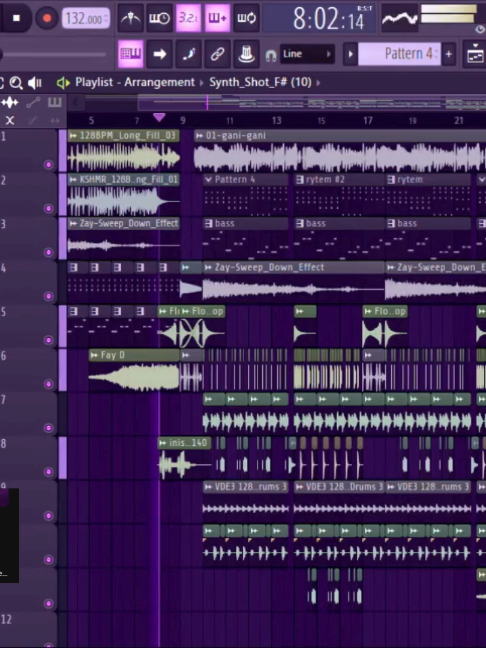Image resolution: width=486 pixels, height=648 pixels.
Task: Toggle the metronome icon
Action: coord(130,18)
